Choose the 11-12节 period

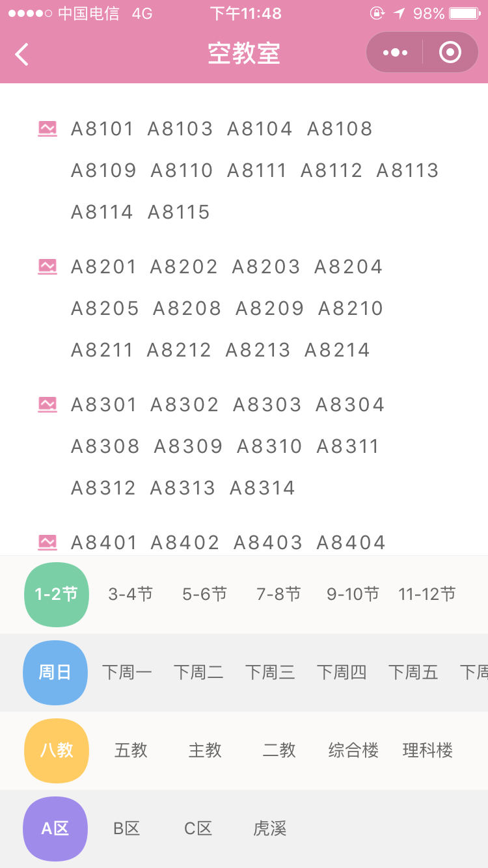(x=427, y=594)
